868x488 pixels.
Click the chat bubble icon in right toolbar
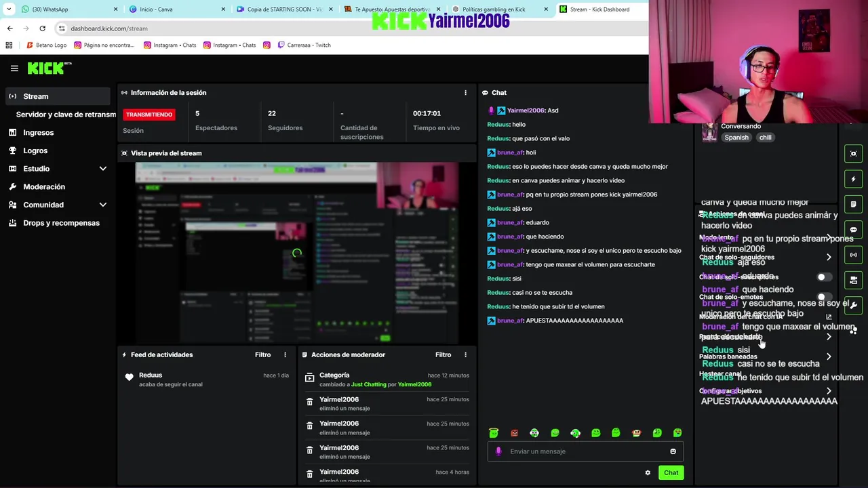coord(854,230)
